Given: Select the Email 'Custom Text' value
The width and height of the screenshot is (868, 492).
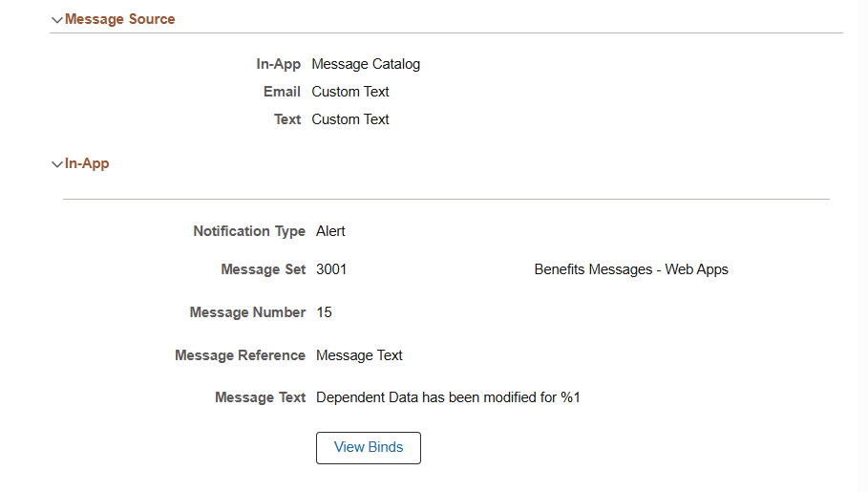Looking at the screenshot, I should [x=350, y=92].
